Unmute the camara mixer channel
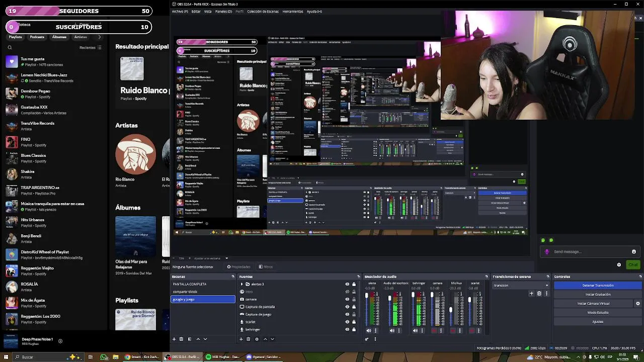The height and width of the screenshot is (362, 644). [434, 331]
